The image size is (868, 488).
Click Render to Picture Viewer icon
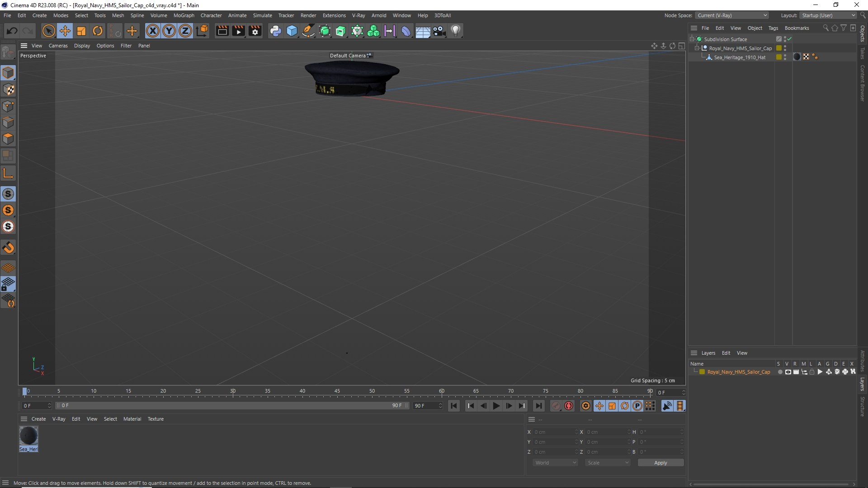pyautogui.click(x=238, y=31)
